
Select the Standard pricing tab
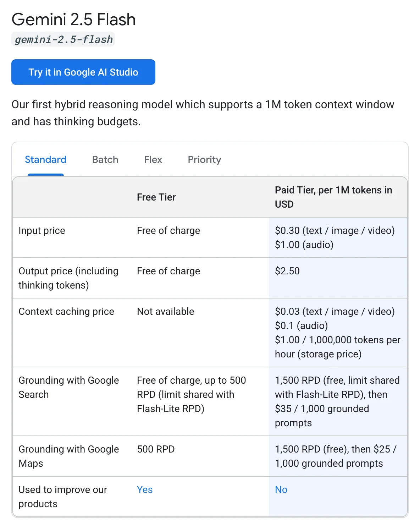coord(46,160)
